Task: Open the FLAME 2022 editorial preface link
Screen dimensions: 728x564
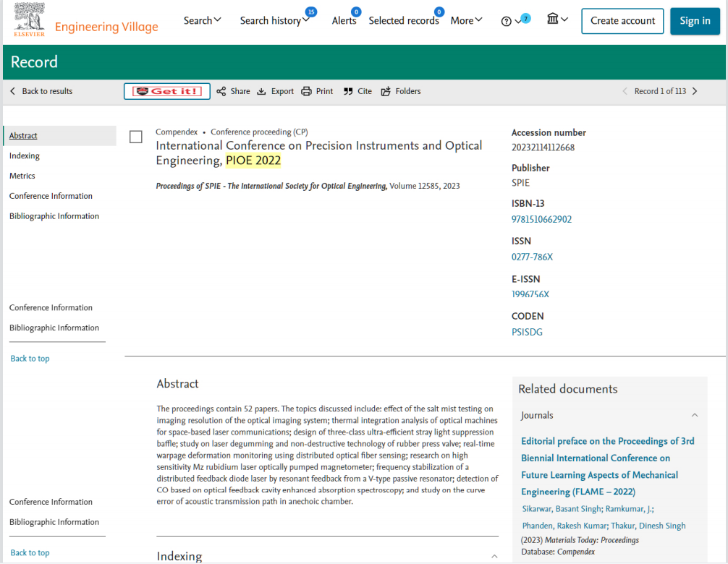Action: pyautogui.click(x=608, y=466)
